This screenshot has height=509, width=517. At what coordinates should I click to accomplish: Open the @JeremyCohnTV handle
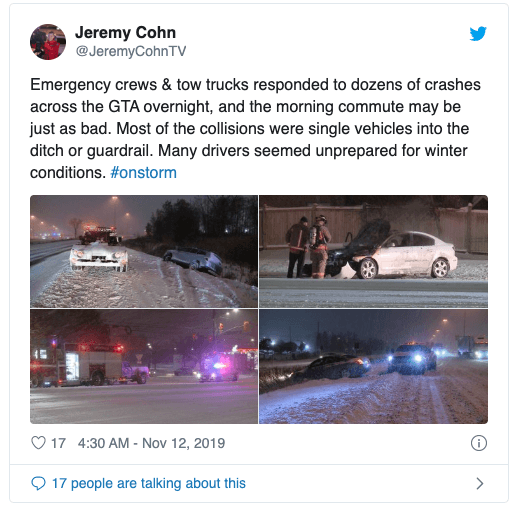[x=131, y=51]
